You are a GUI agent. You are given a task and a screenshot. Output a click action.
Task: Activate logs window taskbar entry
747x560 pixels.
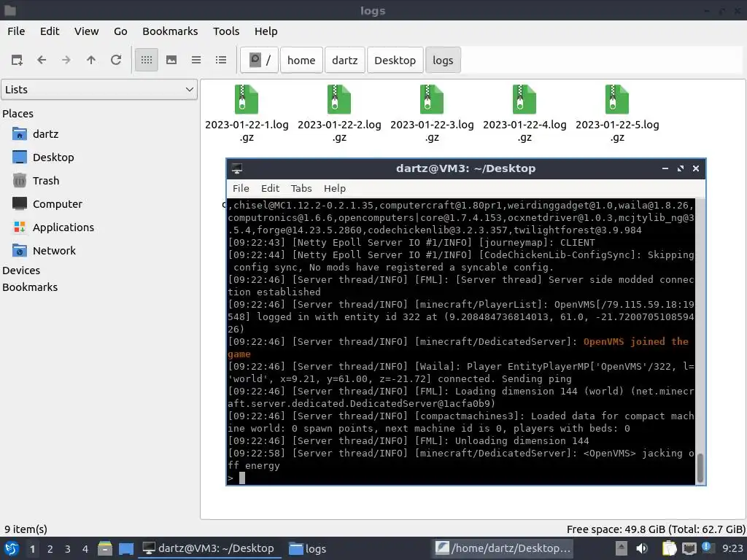pos(308,548)
